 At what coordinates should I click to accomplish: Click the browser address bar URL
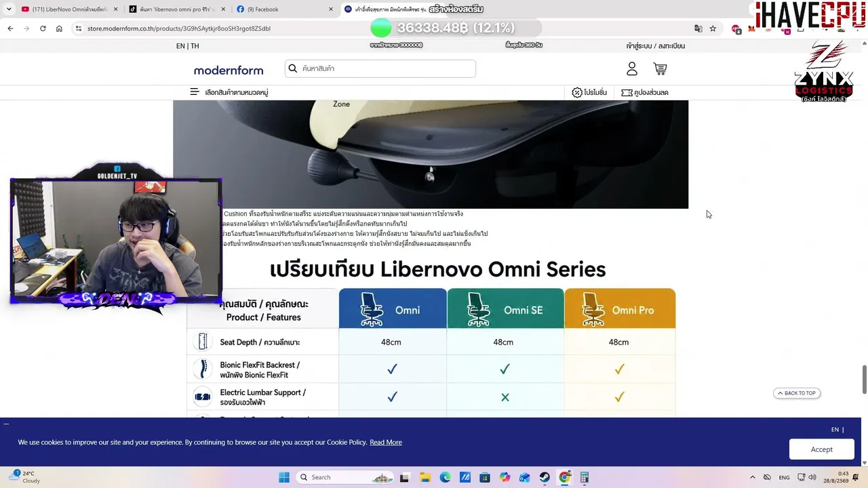click(x=179, y=28)
